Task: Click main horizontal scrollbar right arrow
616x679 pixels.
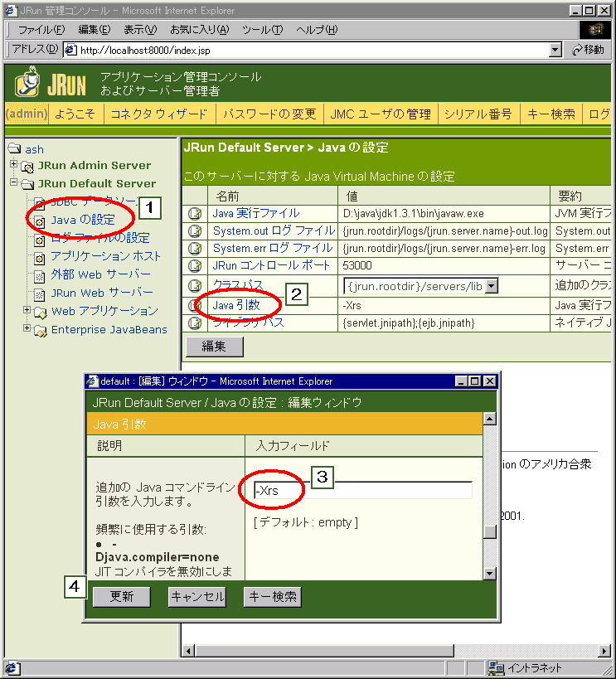Action: tap(604, 651)
